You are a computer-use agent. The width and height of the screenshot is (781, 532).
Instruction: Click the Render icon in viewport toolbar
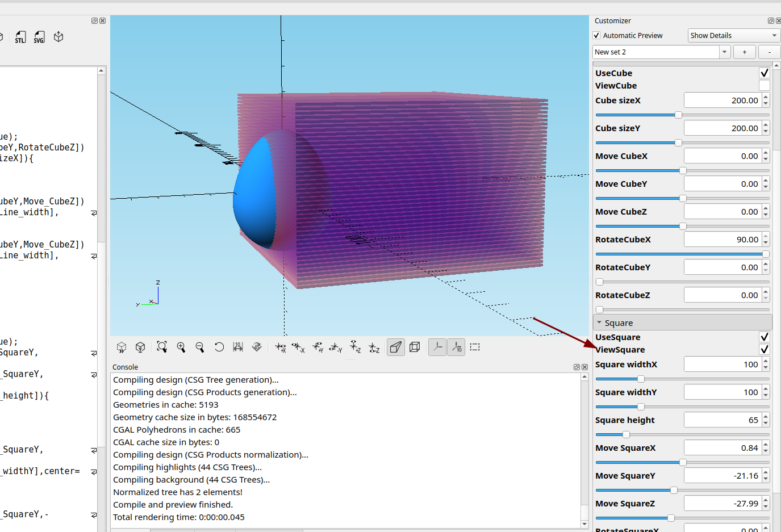click(x=140, y=347)
